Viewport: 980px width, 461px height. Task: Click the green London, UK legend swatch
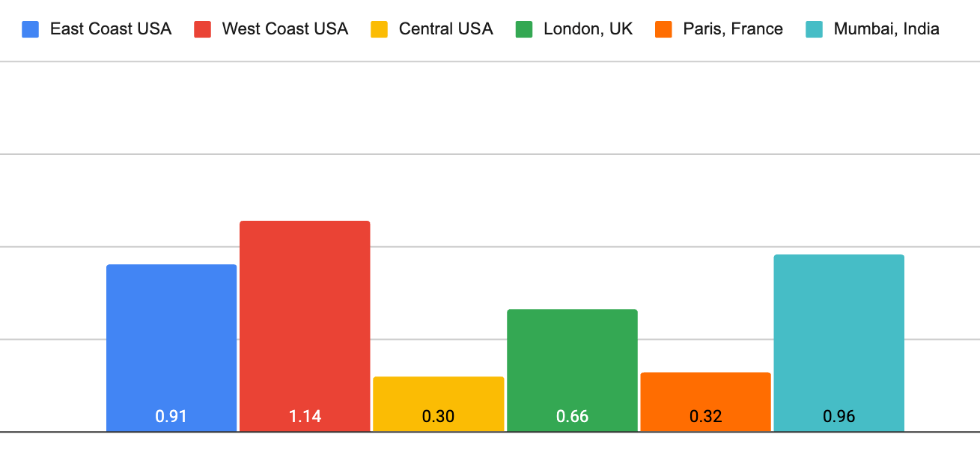(x=524, y=30)
